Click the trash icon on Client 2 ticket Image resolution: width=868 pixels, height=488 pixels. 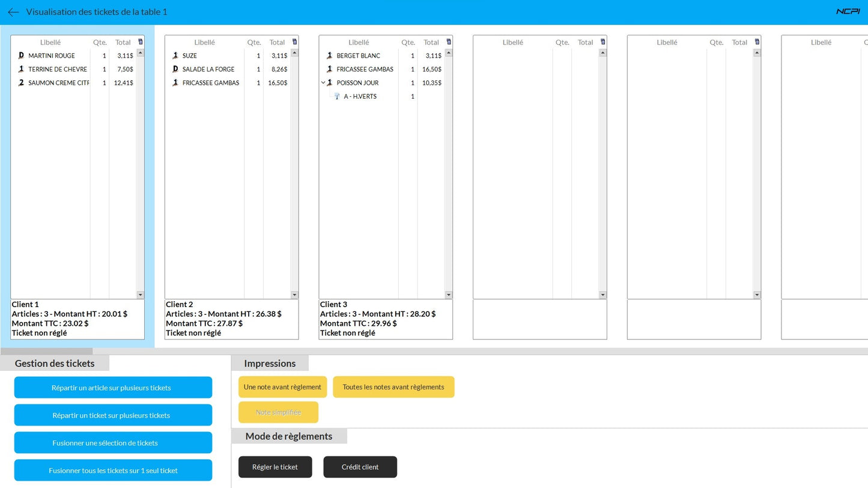click(294, 41)
